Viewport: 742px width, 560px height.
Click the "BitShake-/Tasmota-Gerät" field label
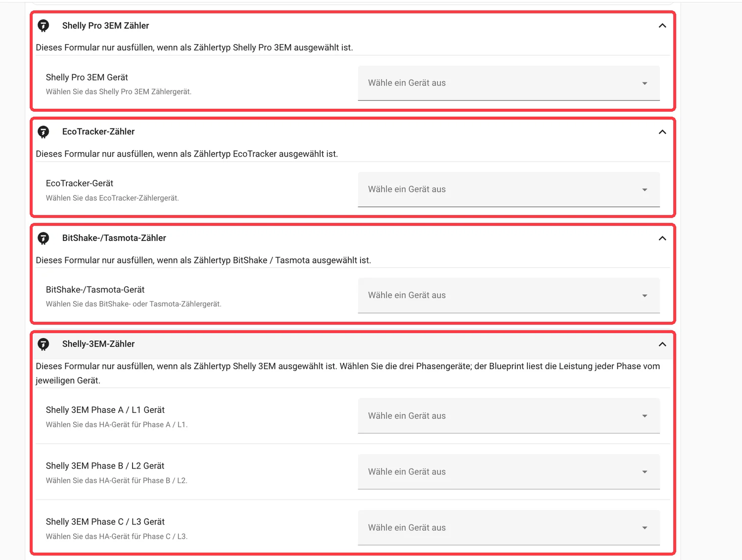(x=95, y=290)
